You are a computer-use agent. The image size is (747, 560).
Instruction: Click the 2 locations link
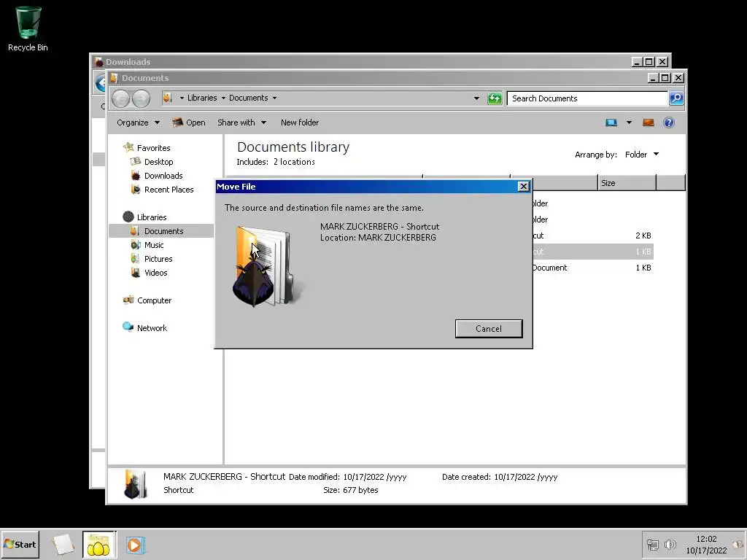(x=294, y=162)
